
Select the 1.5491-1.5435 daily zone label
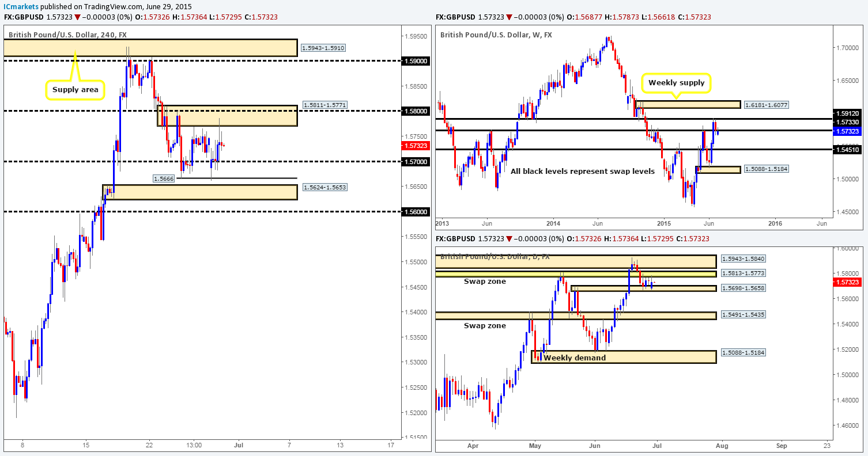[742, 315]
